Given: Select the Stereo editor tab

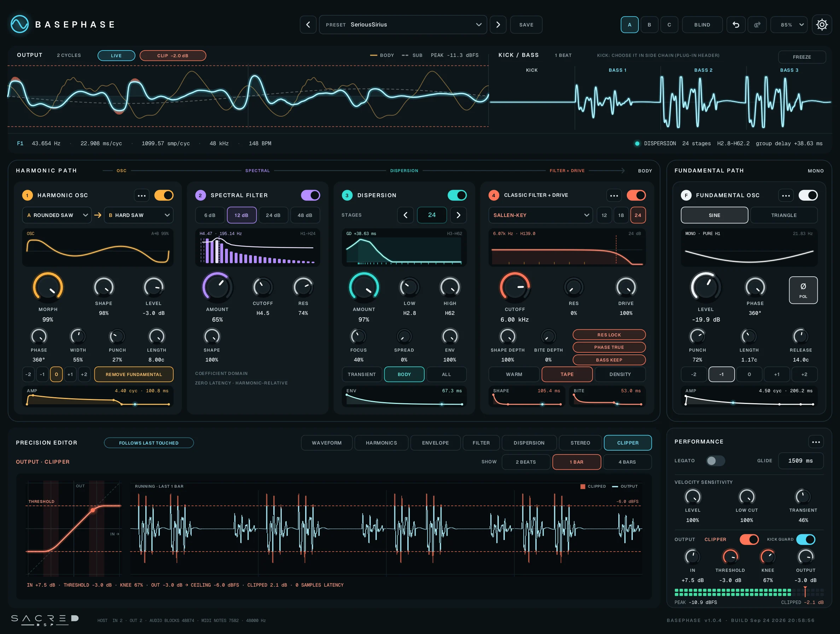Looking at the screenshot, I should coord(580,443).
